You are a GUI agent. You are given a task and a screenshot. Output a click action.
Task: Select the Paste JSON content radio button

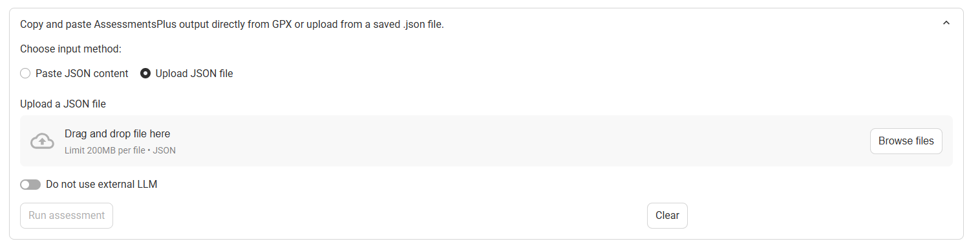(25, 74)
